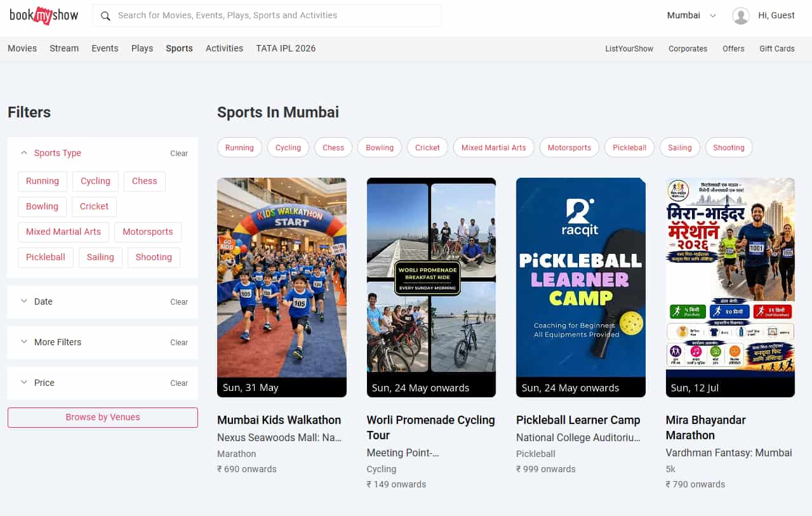The image size is (812, 516).
Task: Click Worli Promenade Cycling Tour title
Action: coord(430,428)
